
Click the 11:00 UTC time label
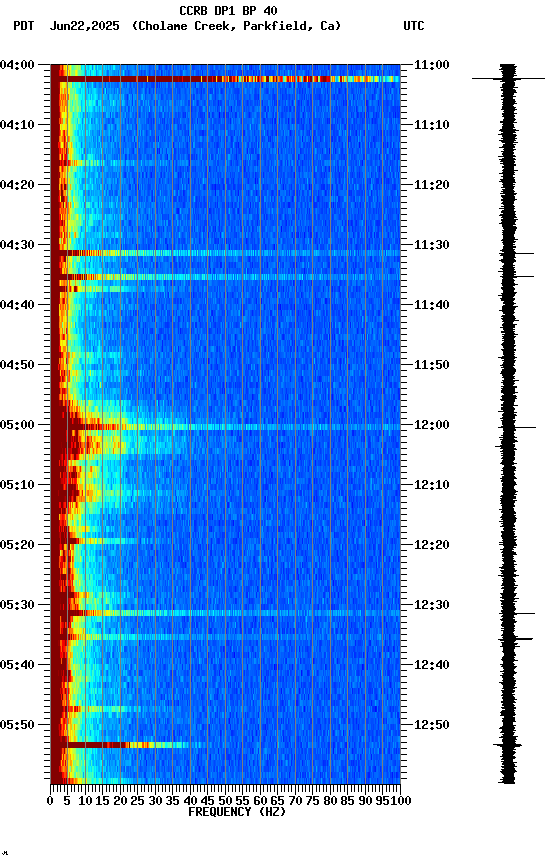[431, 65]
